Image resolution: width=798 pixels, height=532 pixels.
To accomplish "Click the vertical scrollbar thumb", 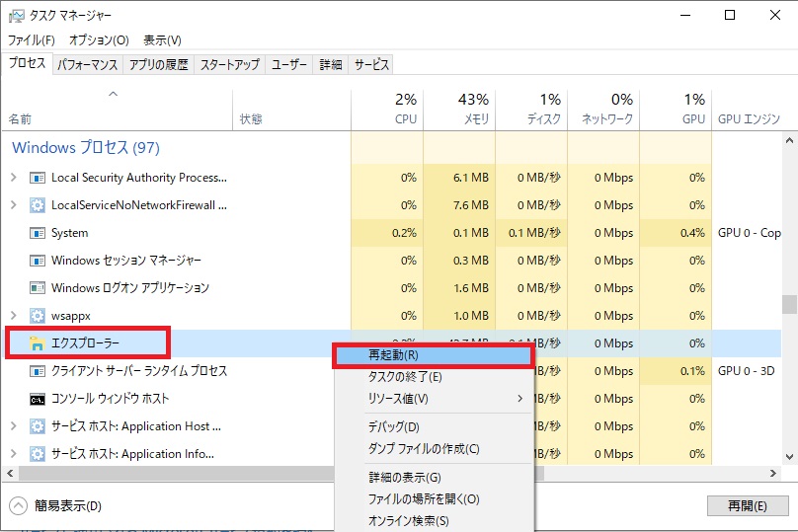I will point(789,304).
